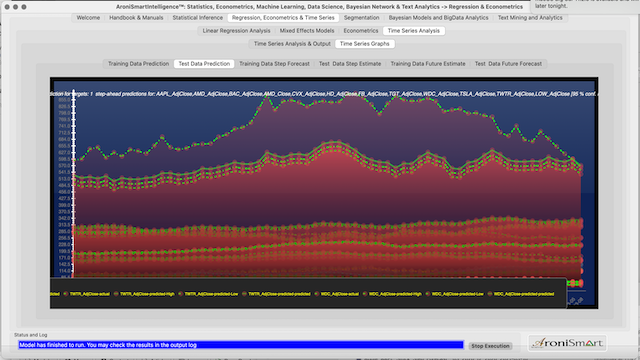The image size is (640, 360).
Task: Click the AroniSmart logo
Action: pyautogui.click(x=567, y=343)
